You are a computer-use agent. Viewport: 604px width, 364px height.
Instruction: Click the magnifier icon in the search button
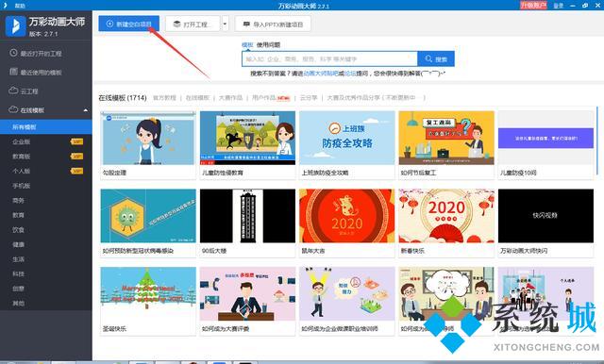tap(428, 58)
